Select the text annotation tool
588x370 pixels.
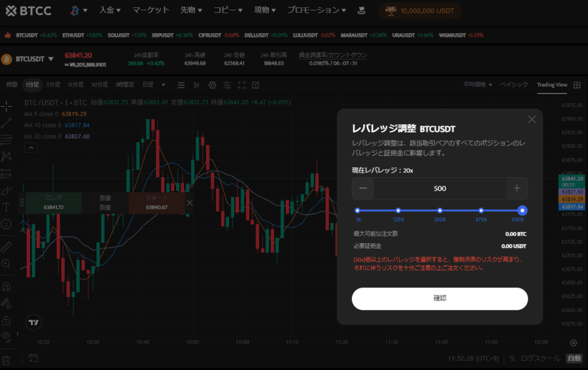click(x=6, y=207)
